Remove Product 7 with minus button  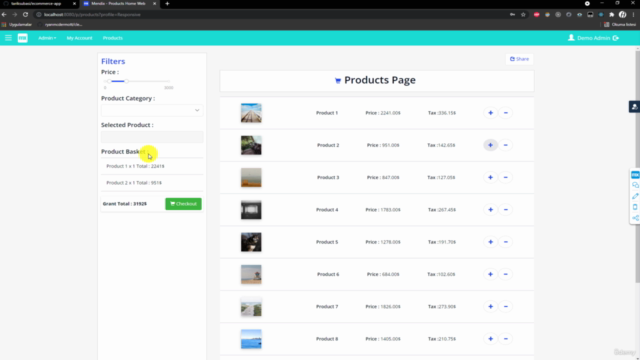505,306
